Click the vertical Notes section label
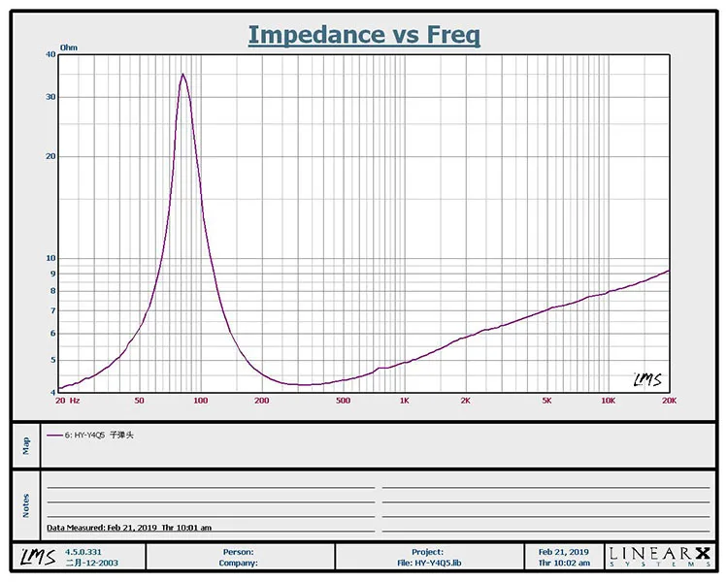The width and height of the screenshot is (728, 582). (x=26, y=506)
